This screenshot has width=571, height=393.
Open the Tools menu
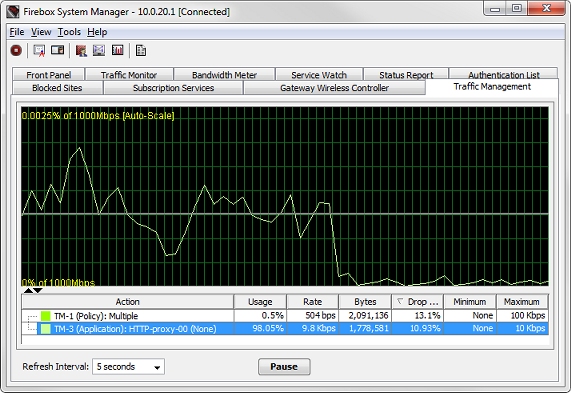tap(69, 32)
